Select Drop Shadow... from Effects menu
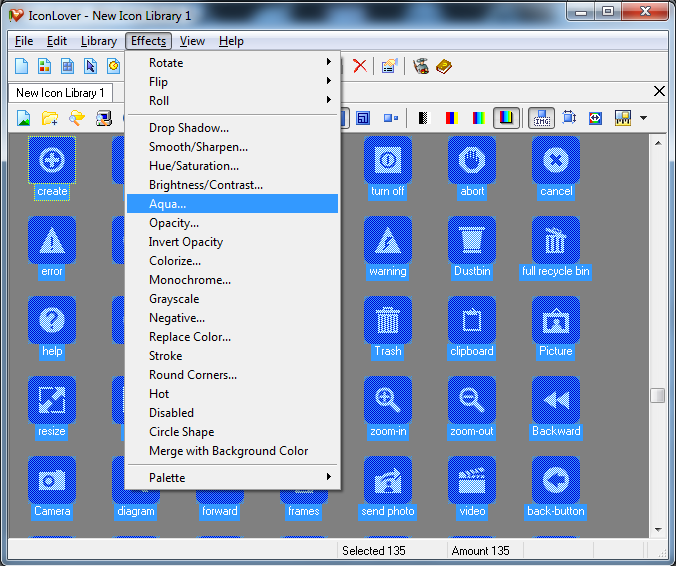The image size is (676, 566). (232, 128)
